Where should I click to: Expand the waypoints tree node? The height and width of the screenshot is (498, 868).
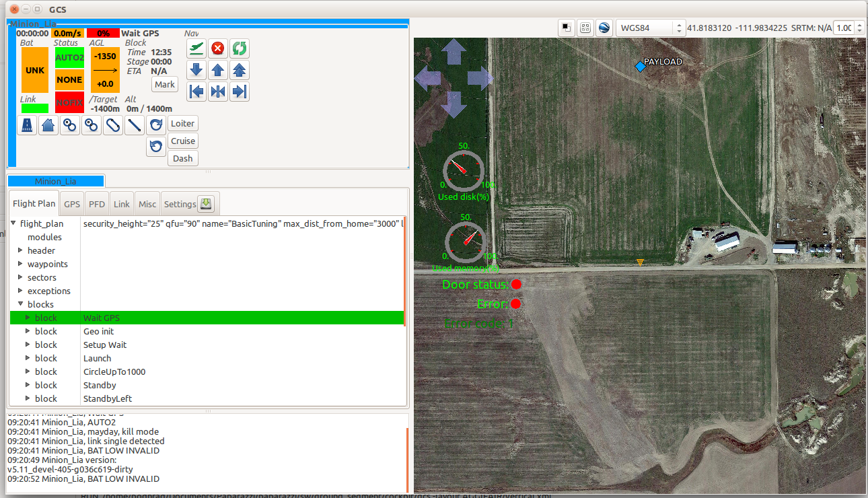tap(20, 264)
